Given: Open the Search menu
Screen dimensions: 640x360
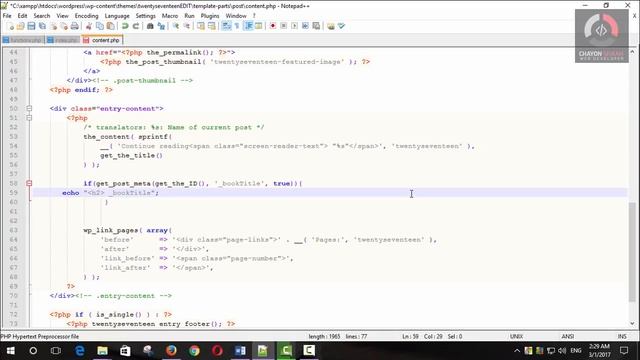Looking at the screenshot, I should [x=42, y=16].
